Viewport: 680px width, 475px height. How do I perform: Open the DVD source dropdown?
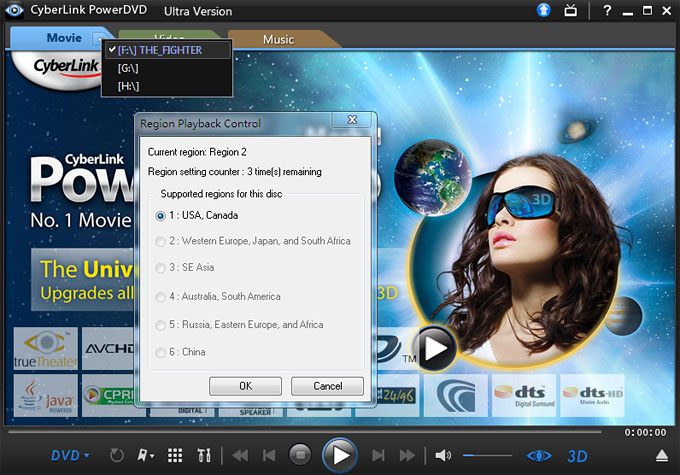click(x=70, y=456)
